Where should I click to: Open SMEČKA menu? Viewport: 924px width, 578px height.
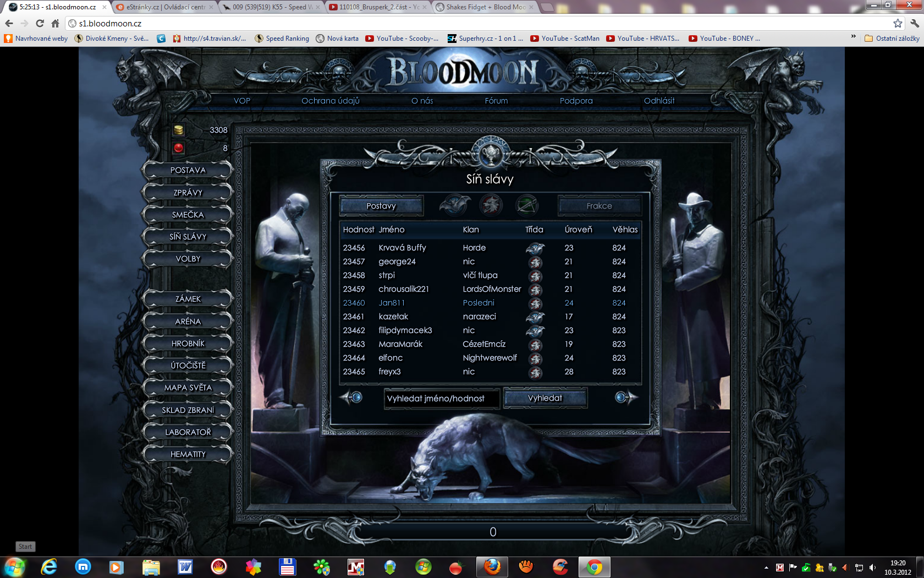coord(188,215)
